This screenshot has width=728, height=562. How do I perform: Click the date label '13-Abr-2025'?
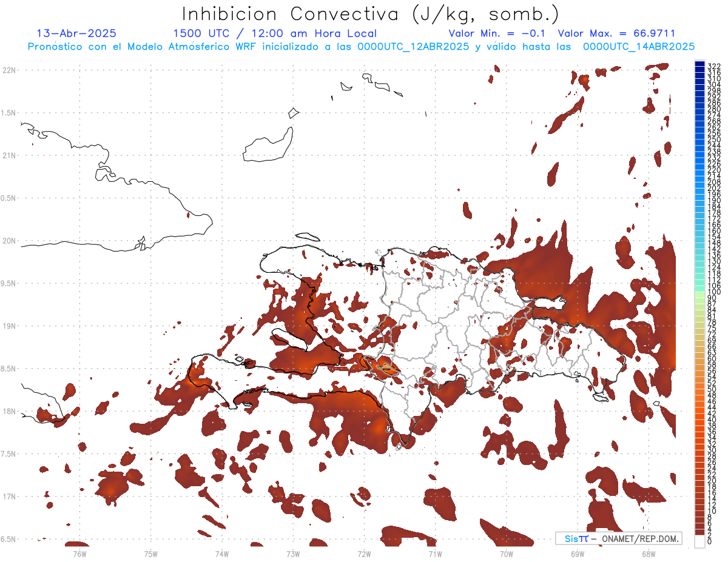(x=76, y=33)
